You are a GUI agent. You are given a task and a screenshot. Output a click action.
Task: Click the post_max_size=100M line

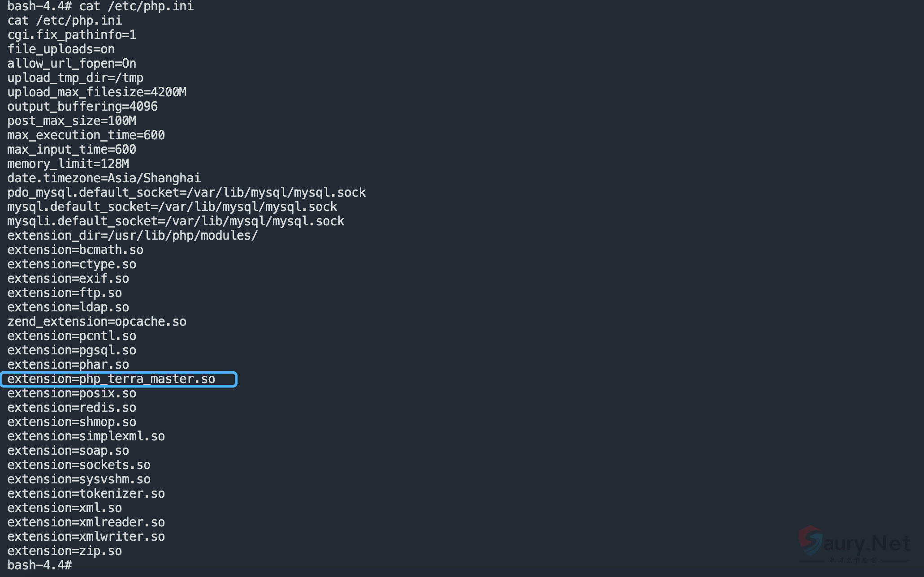(72, 121)
